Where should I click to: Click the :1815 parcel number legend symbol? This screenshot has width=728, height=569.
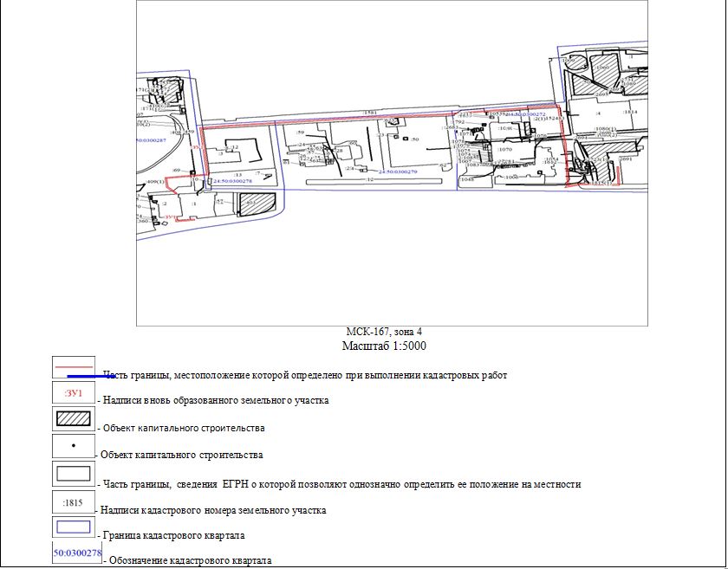74,502
